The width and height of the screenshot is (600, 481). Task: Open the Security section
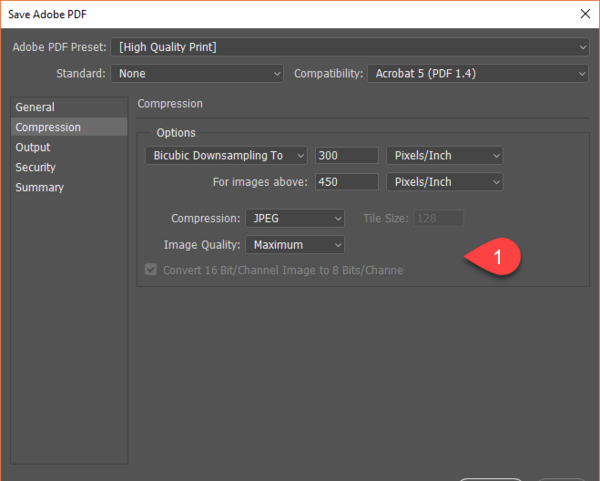[x=69, y=167]
